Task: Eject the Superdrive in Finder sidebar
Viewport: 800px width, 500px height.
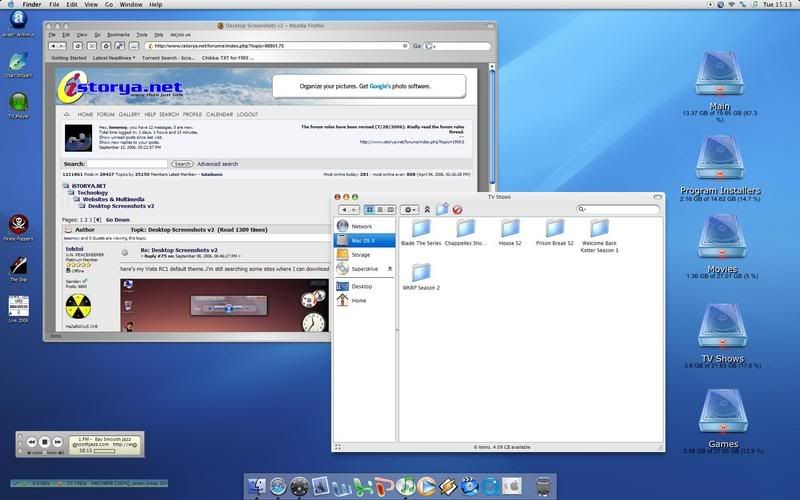Action: point(389,269)
